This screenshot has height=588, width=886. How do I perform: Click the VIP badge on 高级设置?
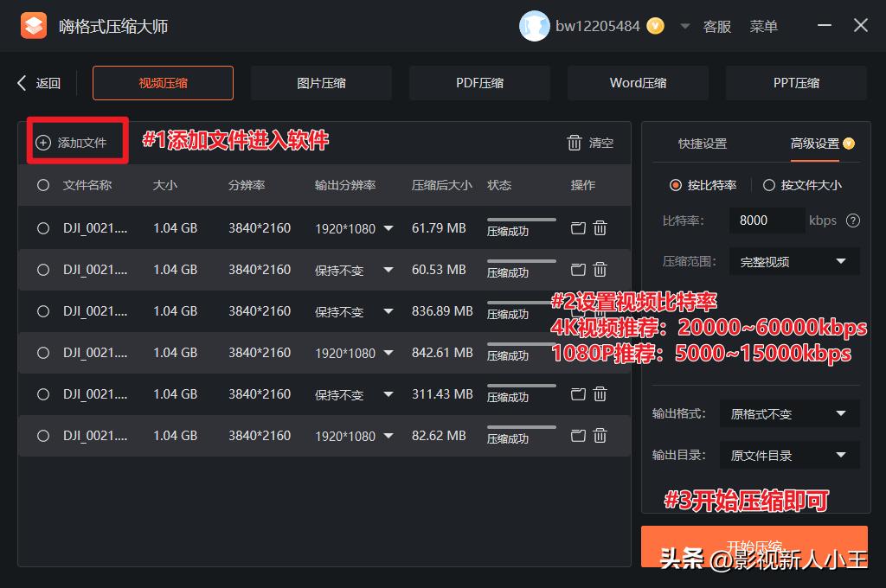tap(849, 144)
